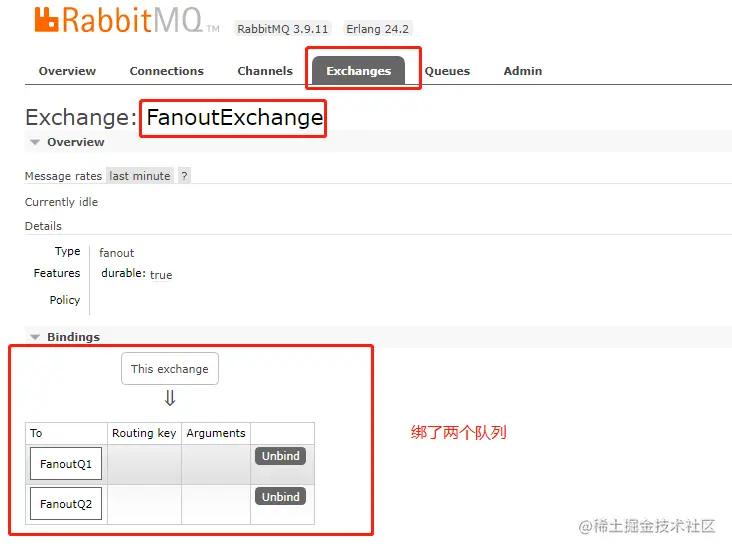732x551 pixels.
Task: Unbind the FanoutQ1 queue
Action: pyautogui.click(x=281, y=456)
